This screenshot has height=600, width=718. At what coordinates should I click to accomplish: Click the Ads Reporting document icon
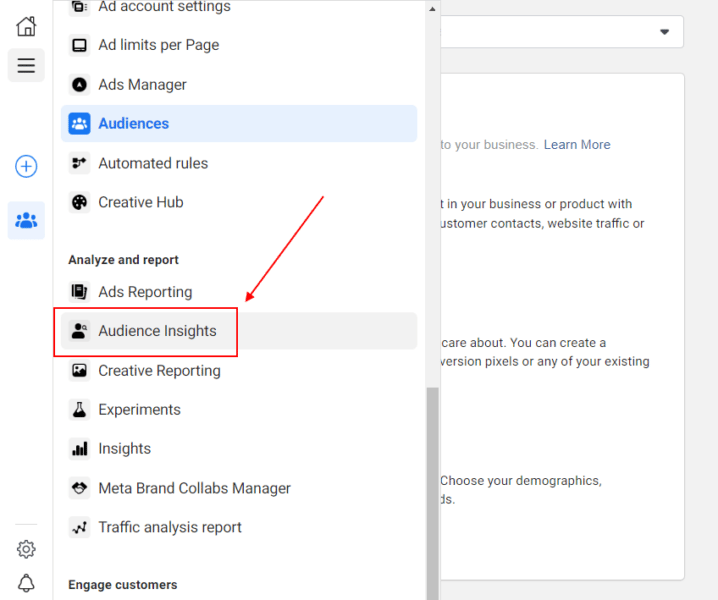coord(79,292)
